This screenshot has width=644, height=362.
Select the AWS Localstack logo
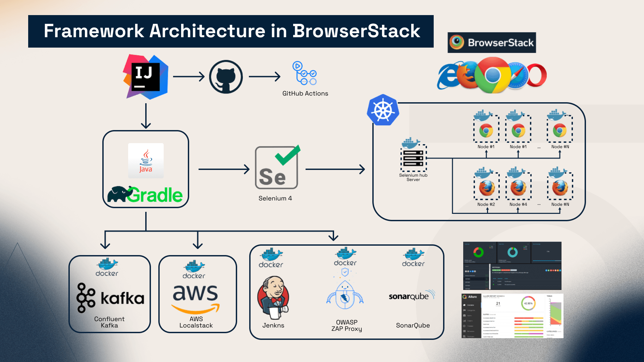click(197, 298)
